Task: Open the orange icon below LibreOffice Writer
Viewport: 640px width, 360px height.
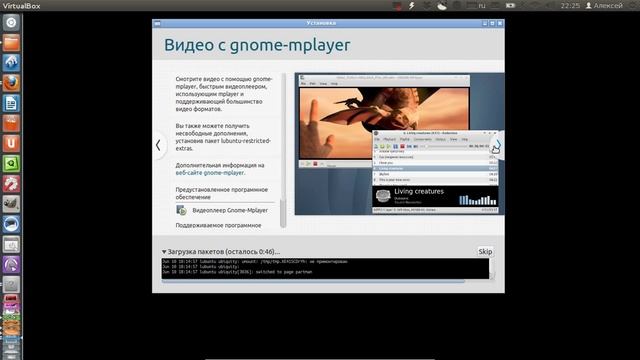Action: tap(11, 123)
